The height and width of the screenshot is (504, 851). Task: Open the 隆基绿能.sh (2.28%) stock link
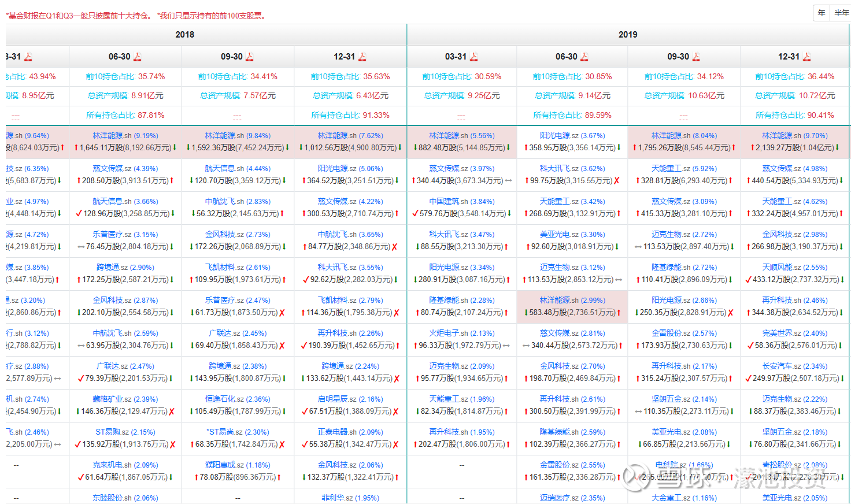(462, 301)
